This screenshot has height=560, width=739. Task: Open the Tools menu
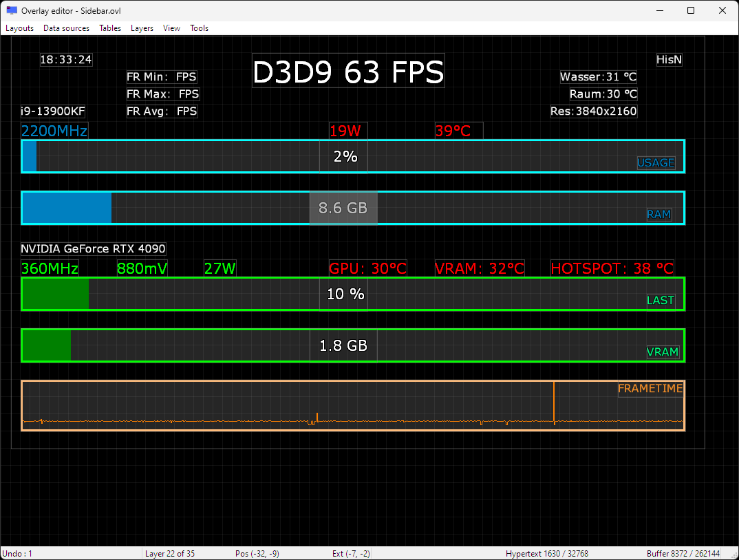pos(199,28)
